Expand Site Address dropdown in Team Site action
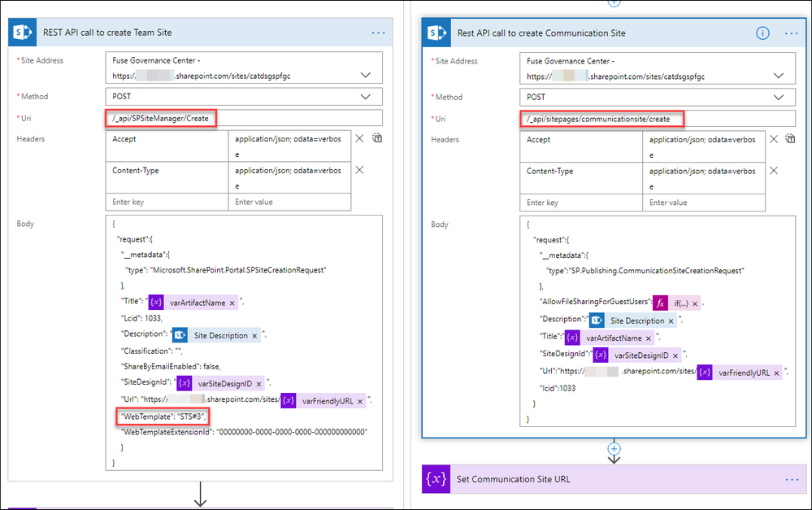Viewport: 812px width, 510px height. point(366,75)
